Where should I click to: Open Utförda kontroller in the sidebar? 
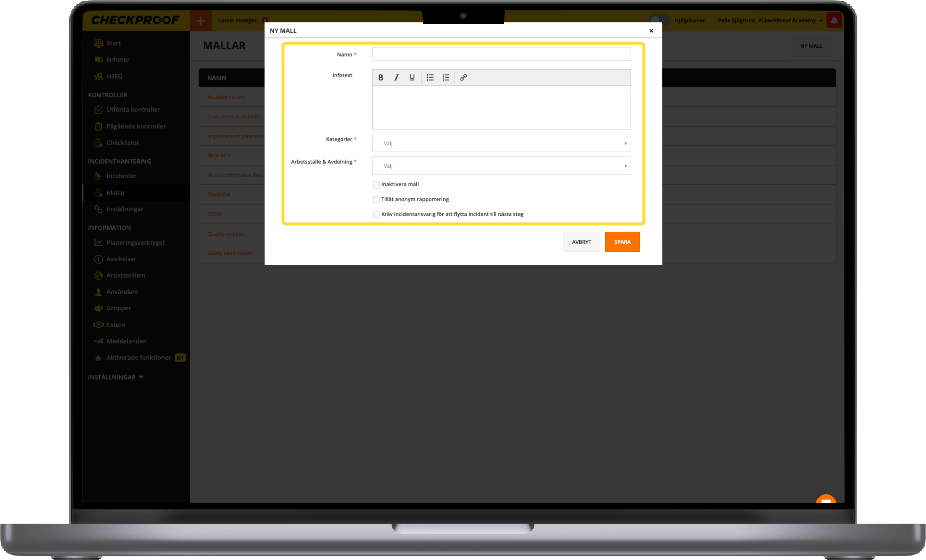pos(133,110)
